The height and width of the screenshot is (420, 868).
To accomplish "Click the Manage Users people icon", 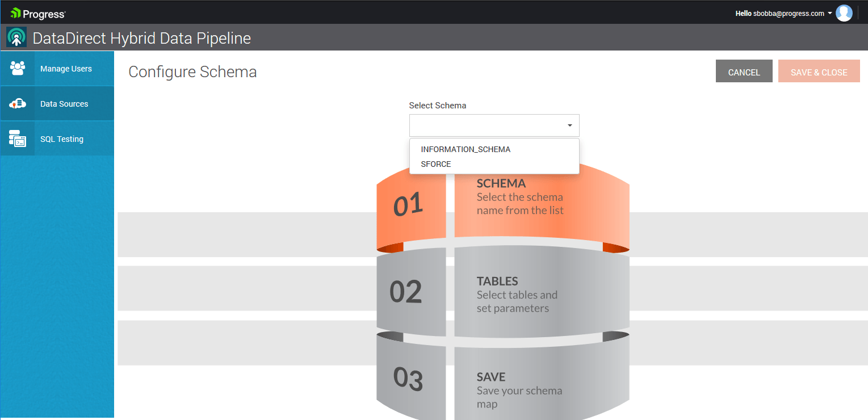I will click(18, 68).
